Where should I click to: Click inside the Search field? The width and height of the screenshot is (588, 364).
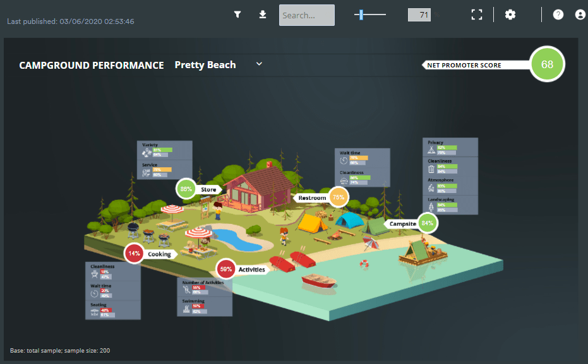[306, 15]
